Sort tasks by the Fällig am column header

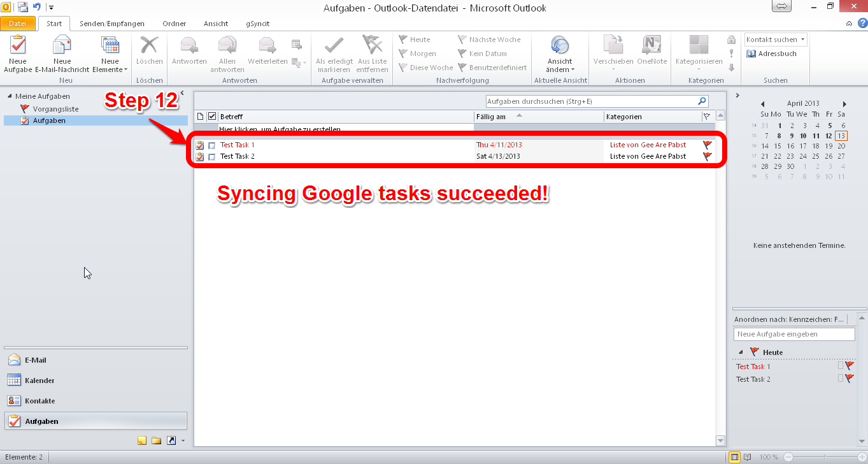click(x=491, y=117)
